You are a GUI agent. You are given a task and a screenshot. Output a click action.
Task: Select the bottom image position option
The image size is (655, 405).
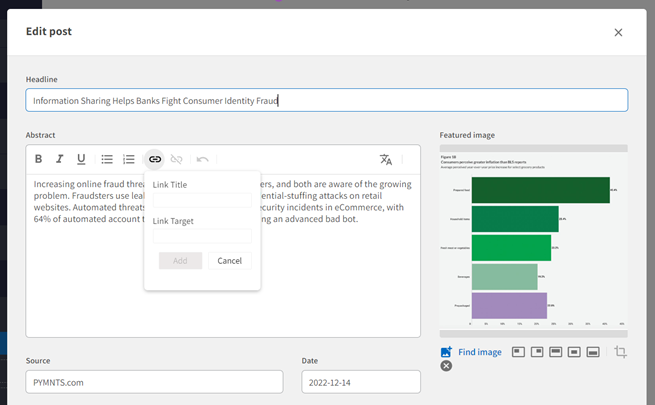click(x=592, y=352)
